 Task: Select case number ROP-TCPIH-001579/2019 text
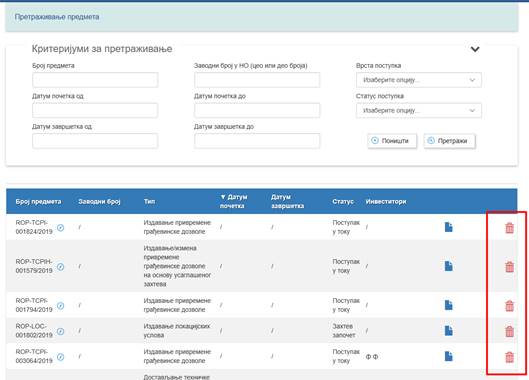(x=34, y=266)
